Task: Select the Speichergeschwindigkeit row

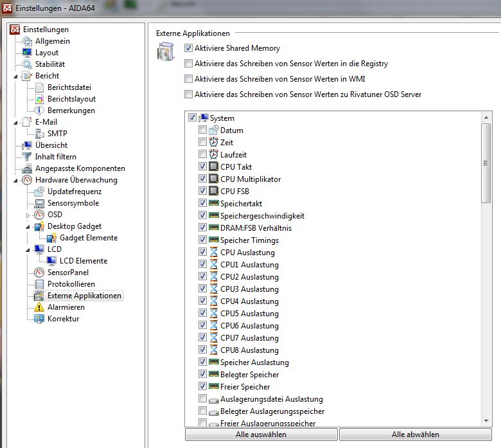Action: pyautogui.click(x=262, y=216)
